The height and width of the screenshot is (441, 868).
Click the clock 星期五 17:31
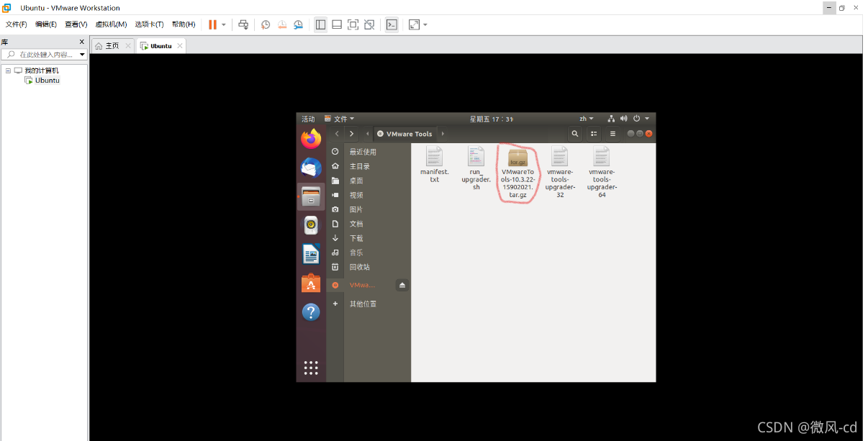click(x=492, y=119)
